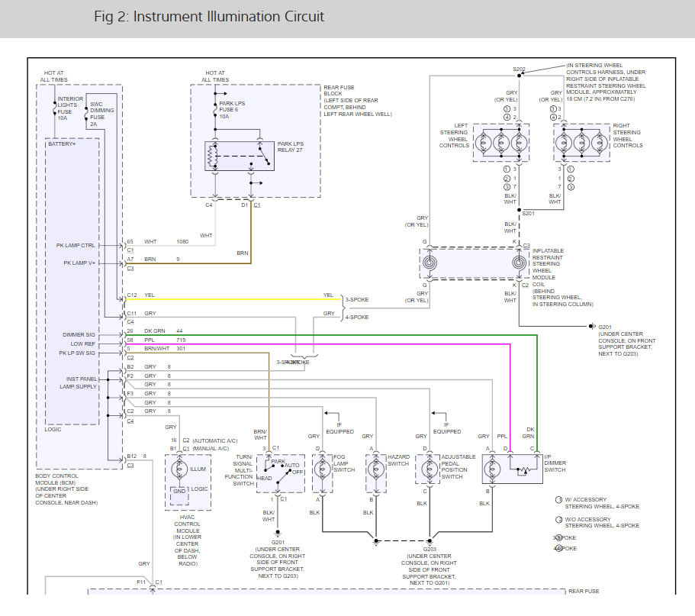Viewport: 695px width, 616px height.
Task: Click the HVAC module ILLUM lamp symbol
Action: 179,469
